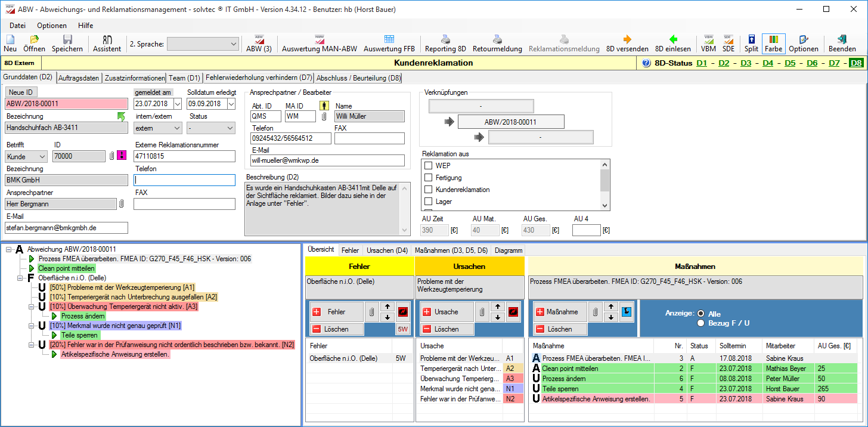Click into the Externe Reklamationsnummer field

tap(185, 156)
